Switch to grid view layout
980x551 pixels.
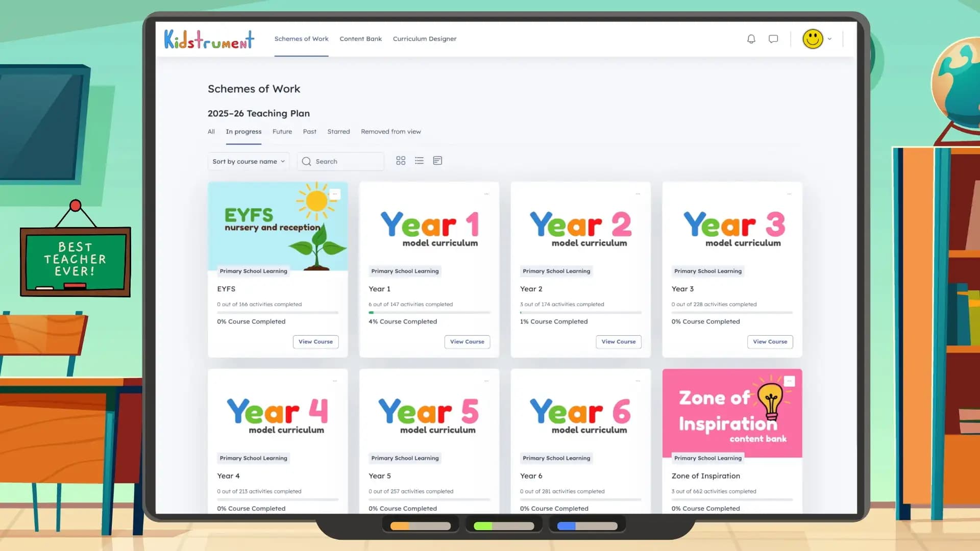401,161
